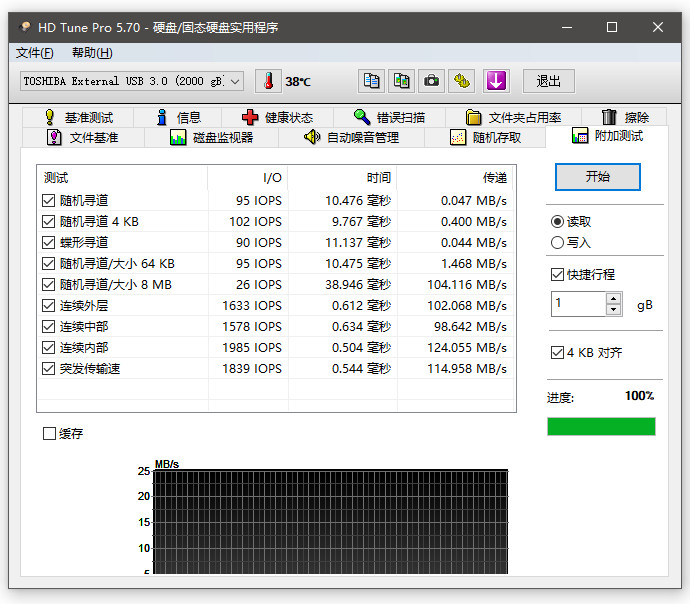Click the copy screenshot to clipboard icon
The image size is (690, 604).
401,81
